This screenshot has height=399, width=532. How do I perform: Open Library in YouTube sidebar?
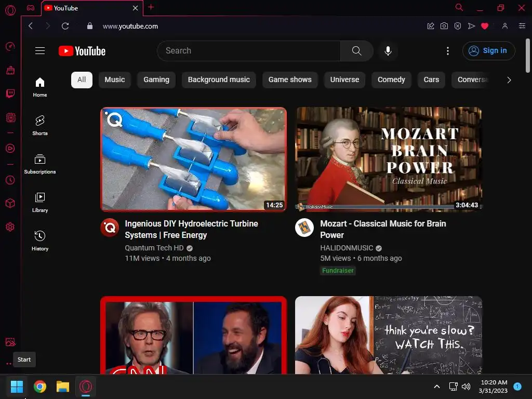click(x=40, y=202)
